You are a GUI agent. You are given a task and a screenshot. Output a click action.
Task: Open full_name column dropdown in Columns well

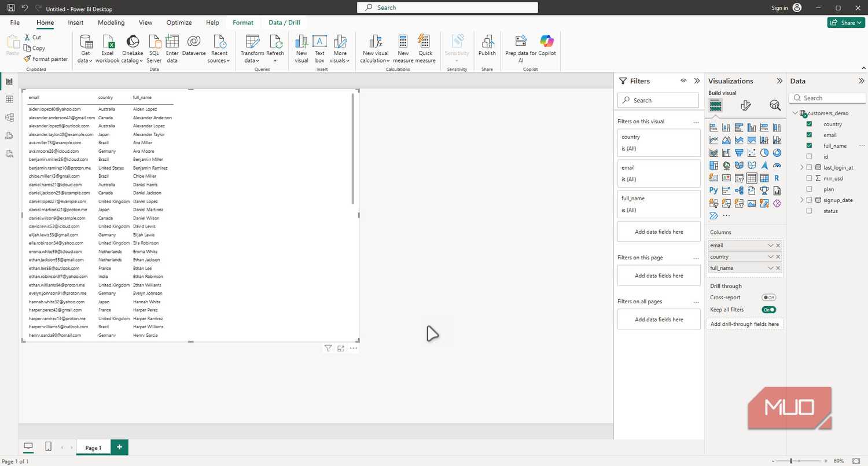770,268
